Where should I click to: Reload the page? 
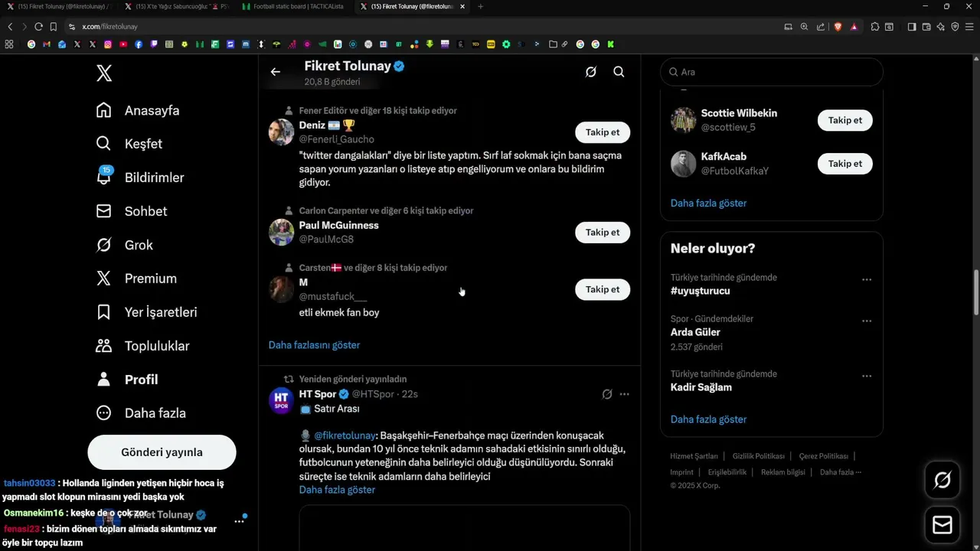click(x=38, y=27)
